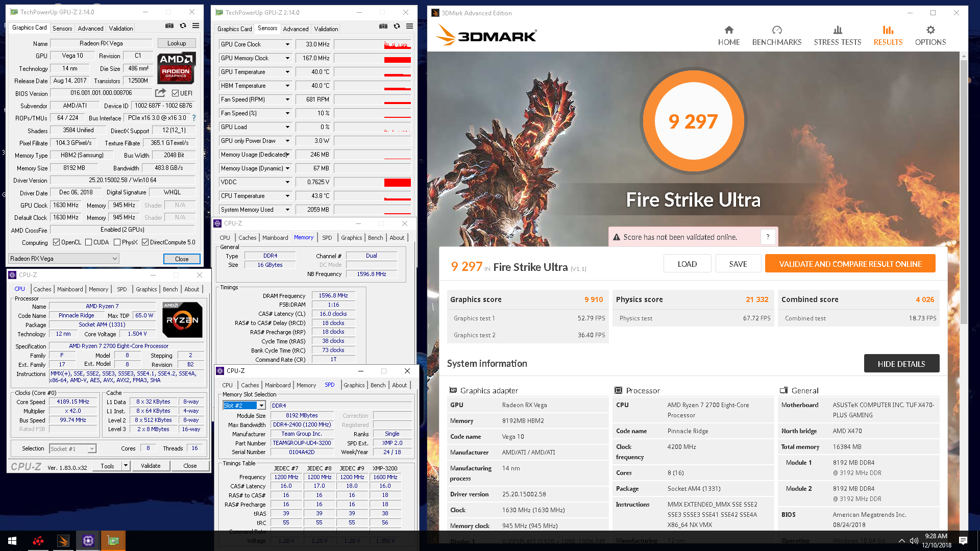The image size is (980, 551).
Task: Click the Graphics score 9 910 row
Action: click(x=527, y=299)
